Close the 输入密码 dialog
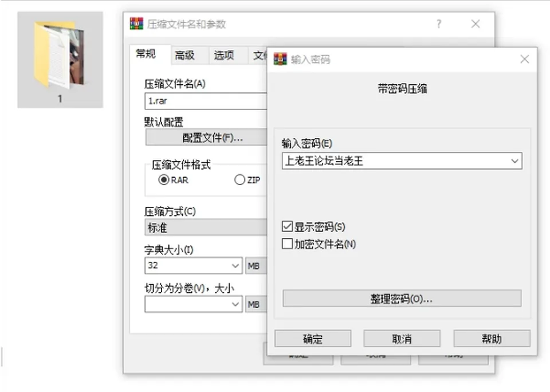550x392 pixels. [525, 59]
